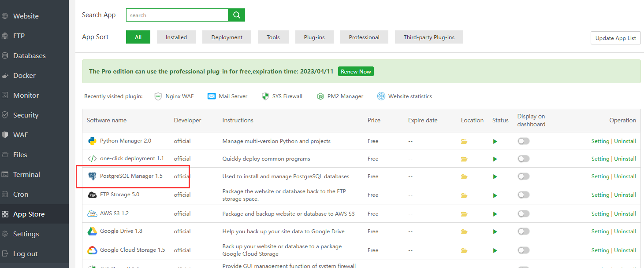Toggle dashboard display for Python Manager
The image size is (644, 268).
click(523, 141)
